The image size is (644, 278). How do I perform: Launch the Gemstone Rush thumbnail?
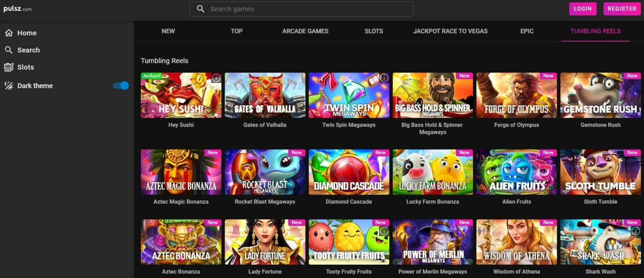click(x=600, y=95)
